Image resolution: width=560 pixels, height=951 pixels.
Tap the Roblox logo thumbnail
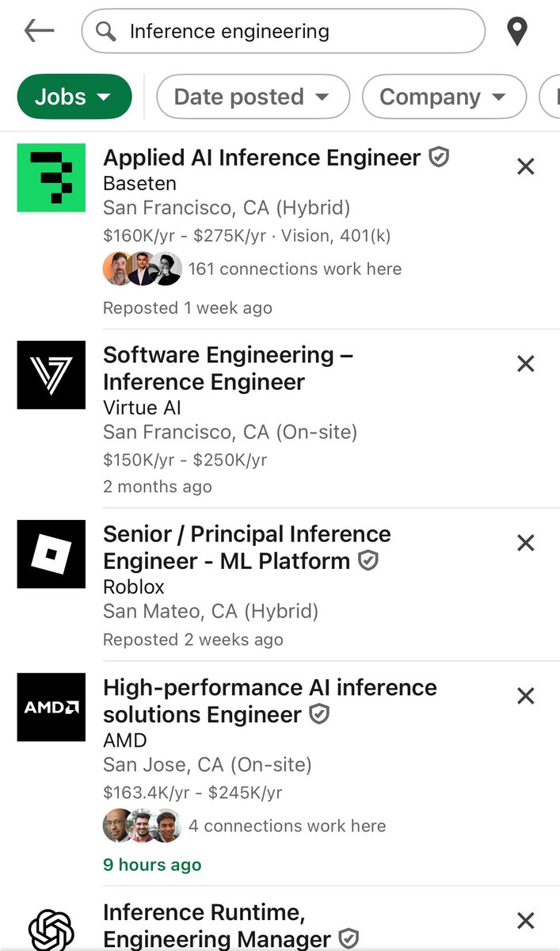click(x=51, y=554)
